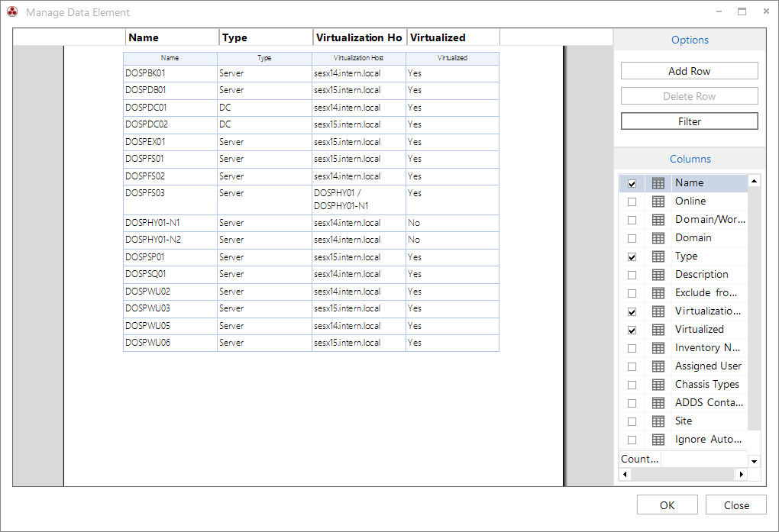Click the table icon beside Assigned User
779x532 pixels.
658,366
